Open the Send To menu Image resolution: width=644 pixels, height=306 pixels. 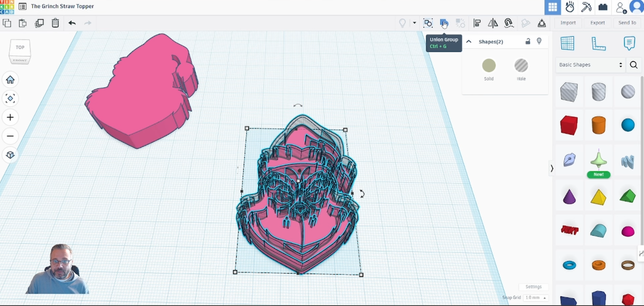coord(627,23)
